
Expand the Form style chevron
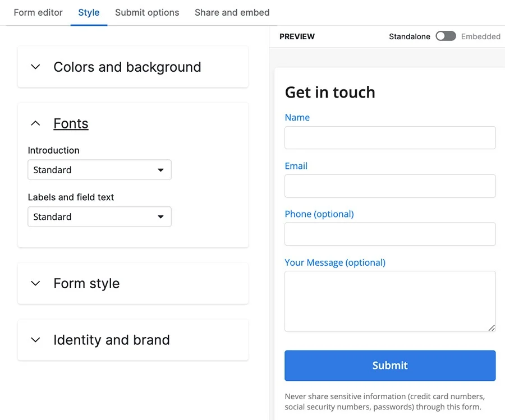tap(35, 283)
